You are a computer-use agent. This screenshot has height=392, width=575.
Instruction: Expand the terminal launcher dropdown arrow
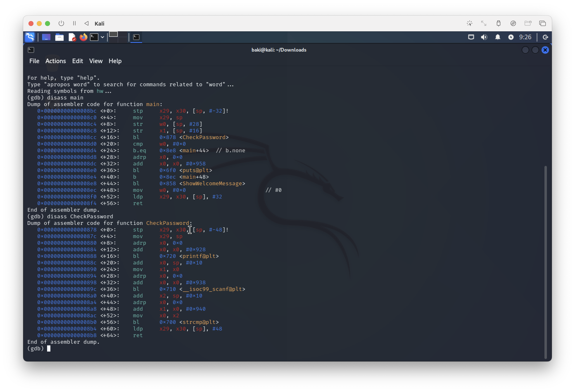[x=102, y=37]
